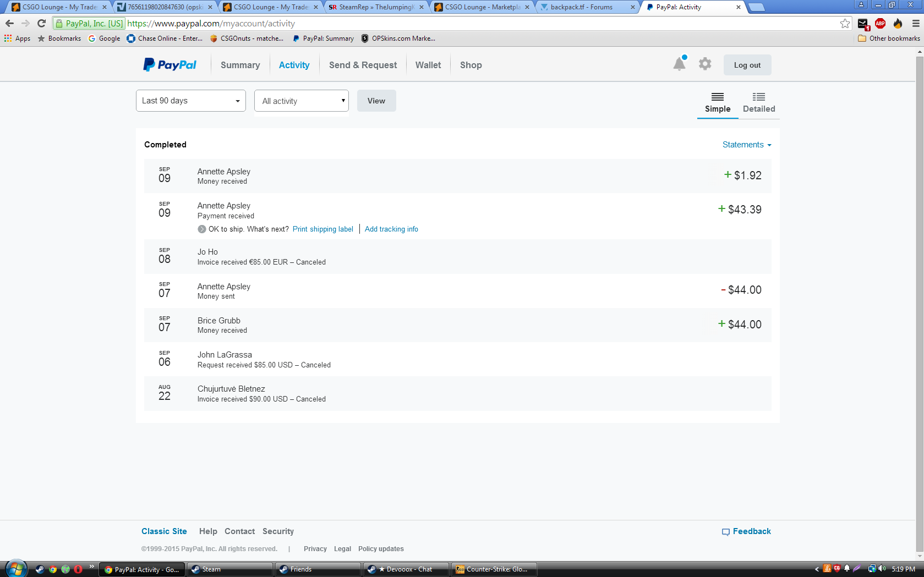Image resolution: width=924 pixels, height=577 pixels.
Task: Bookmark page with star icon
Action: 845,23
